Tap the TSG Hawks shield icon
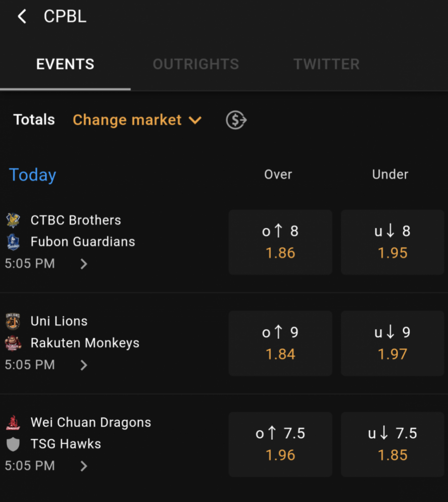Screen dimensions: 448x502 [x=13, y=444]
